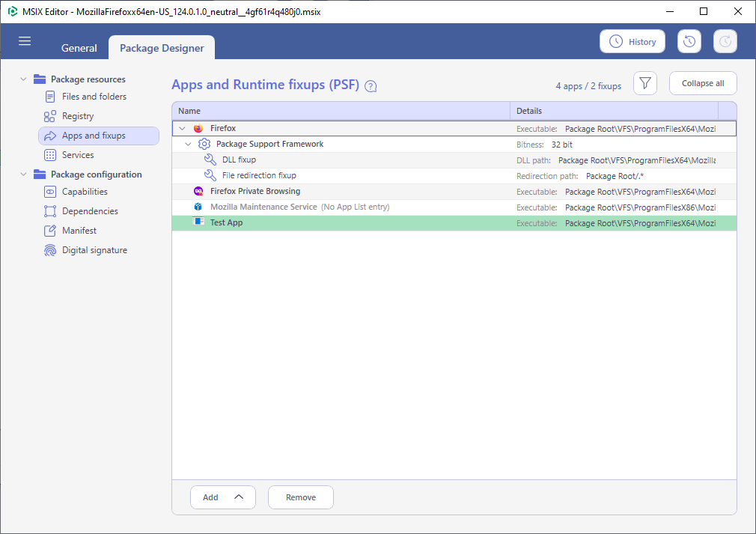Image resolution: width=756 pixels, height=534 pixels.
Task: Open the Add dropdown menu
Action: (223, 497)
